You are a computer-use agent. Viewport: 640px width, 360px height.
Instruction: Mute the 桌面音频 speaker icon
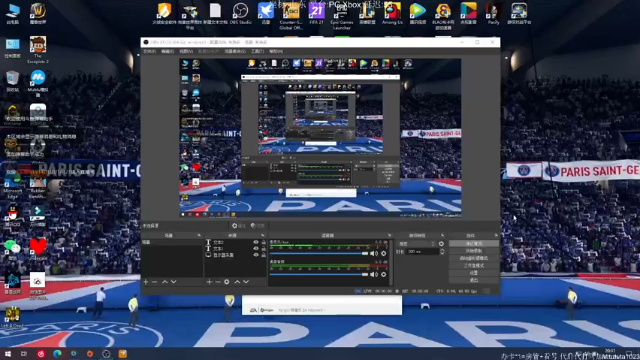[374, 275]
